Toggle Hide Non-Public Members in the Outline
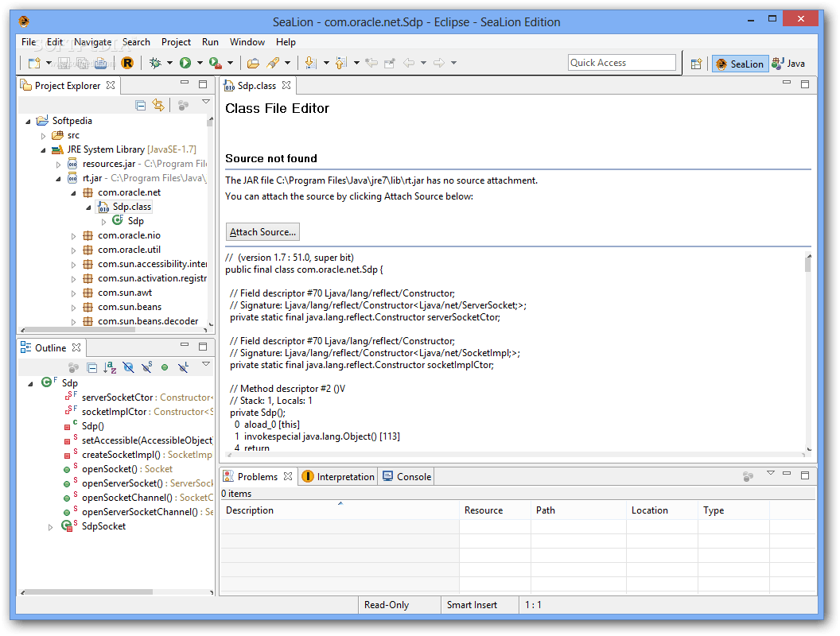 click(x=165, y=368)
